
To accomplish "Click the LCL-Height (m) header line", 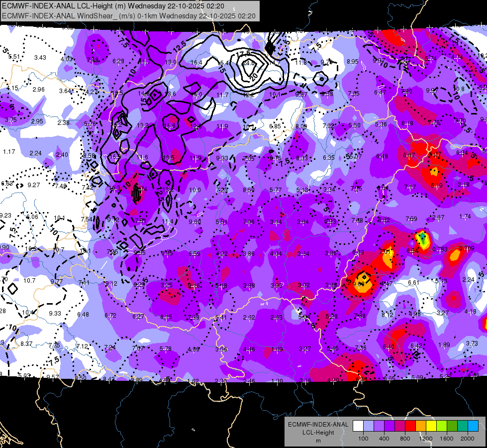I will [113, 6].
